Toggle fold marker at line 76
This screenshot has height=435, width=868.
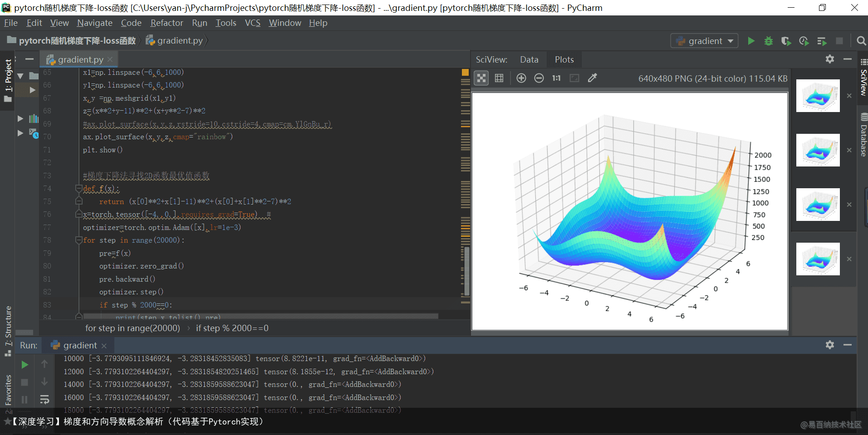point(78,214)
